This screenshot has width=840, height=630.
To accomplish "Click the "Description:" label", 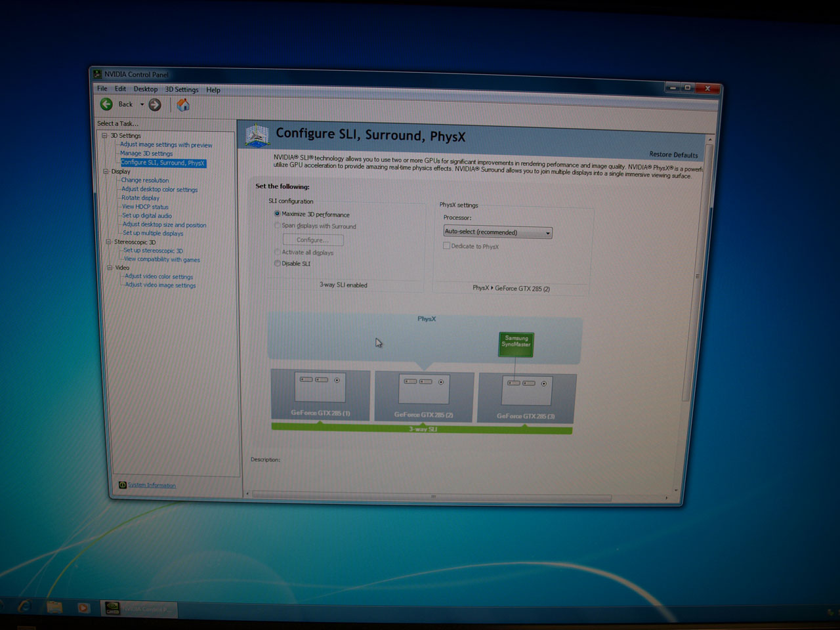I will tap(265, 459).
